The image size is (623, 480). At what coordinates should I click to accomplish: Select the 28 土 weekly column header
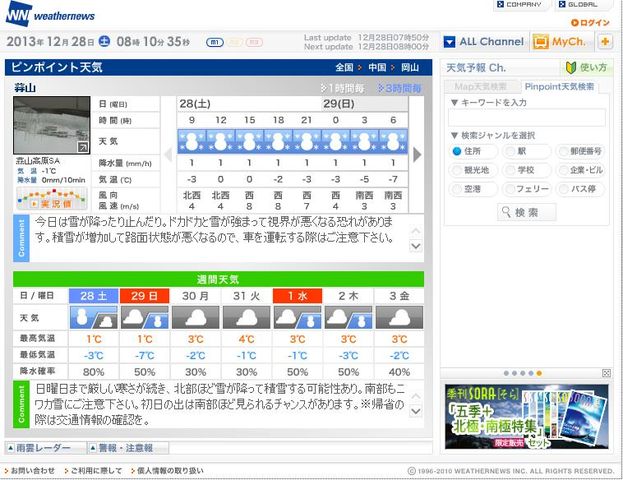(x=93, y=296)
